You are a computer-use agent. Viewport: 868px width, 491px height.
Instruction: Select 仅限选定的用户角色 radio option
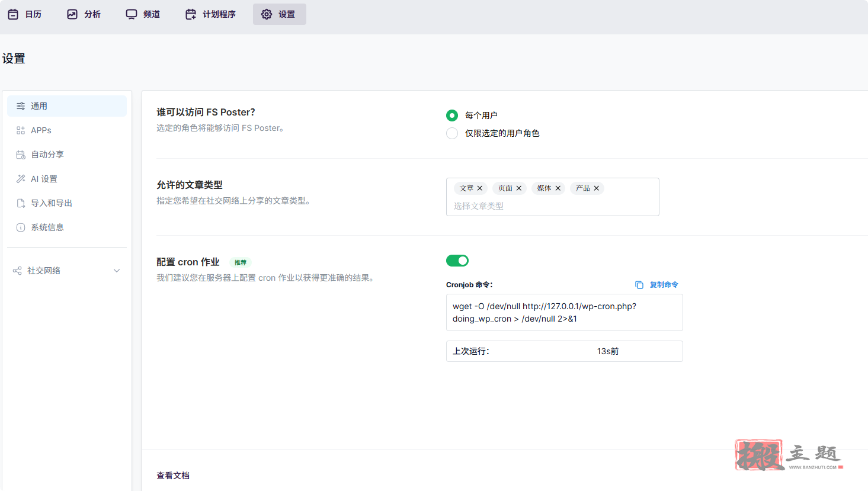[452, 133]
